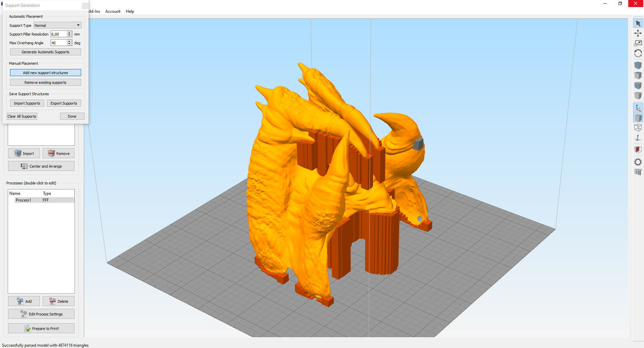Switch to the default isometric view cube
The width and height of the screenshot is (644, 348).
tap(638, 65)
